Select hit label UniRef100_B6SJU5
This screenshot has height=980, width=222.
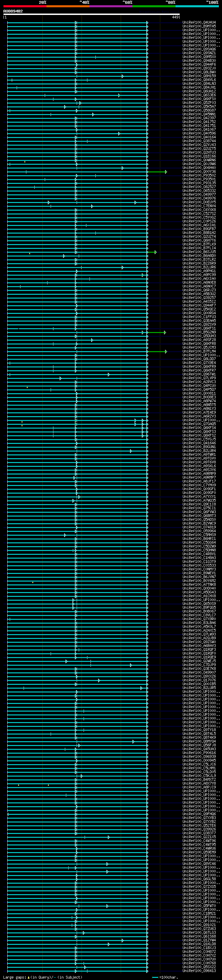199,252
